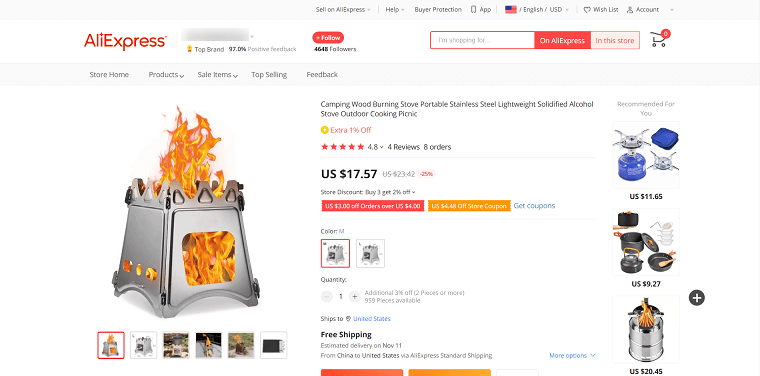The image size is (760, 376).
Task: Click the red Follow button
Action: coord(328,38)
